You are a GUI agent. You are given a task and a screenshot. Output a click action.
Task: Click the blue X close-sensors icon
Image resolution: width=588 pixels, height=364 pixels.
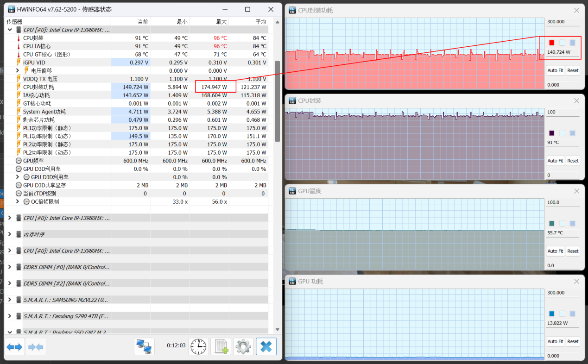click(266, 346)
